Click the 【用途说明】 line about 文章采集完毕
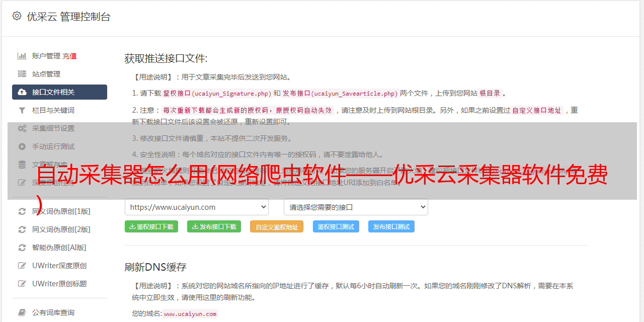Image resolution: width=644 pixels, height=322 pixels. pos(212,77)
